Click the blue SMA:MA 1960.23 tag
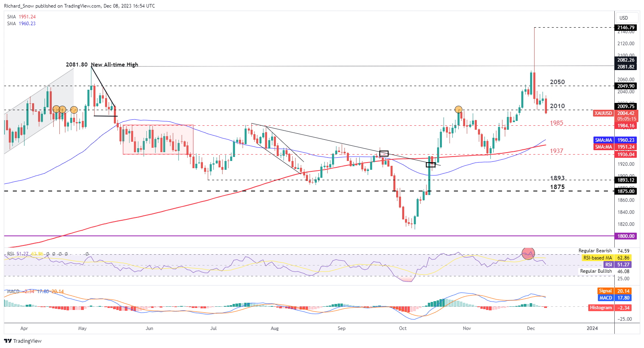This screenshot has width=644, height=348. click(x=615, y=140)
